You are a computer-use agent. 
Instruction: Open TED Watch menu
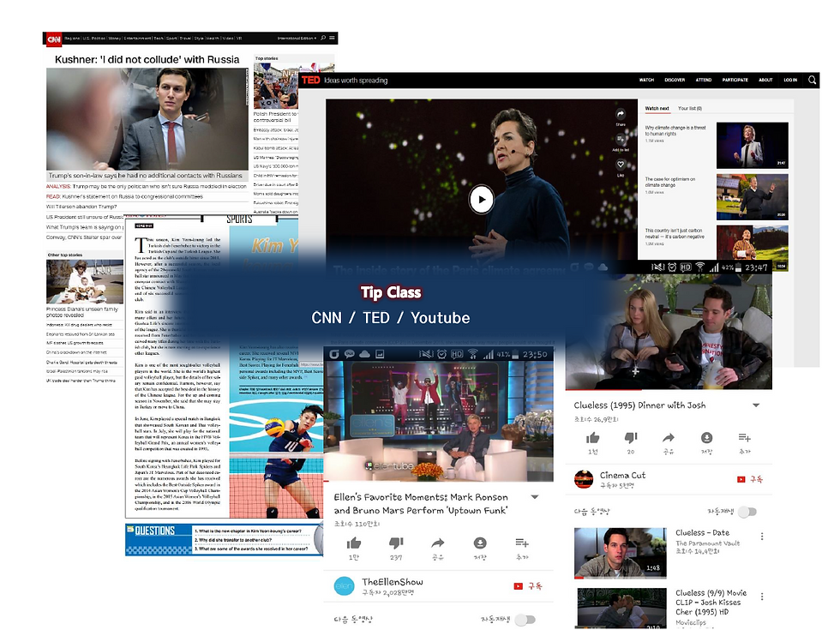click(646, 80)
